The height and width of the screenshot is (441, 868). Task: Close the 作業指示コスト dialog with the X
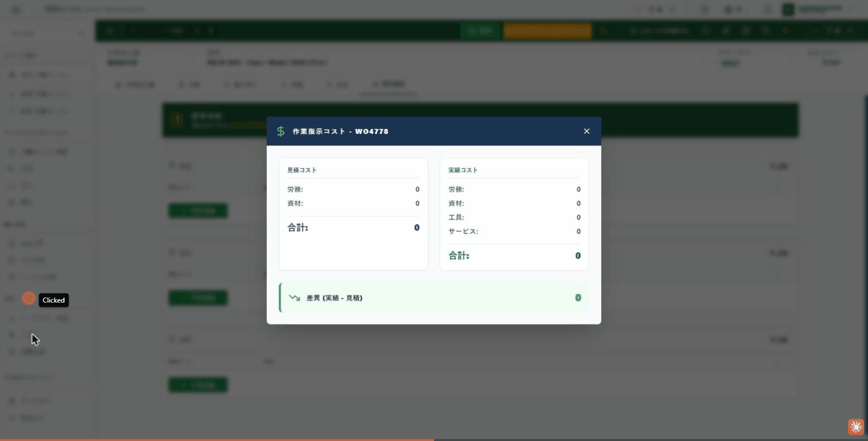pyautogui.click(x=586, y=131)
